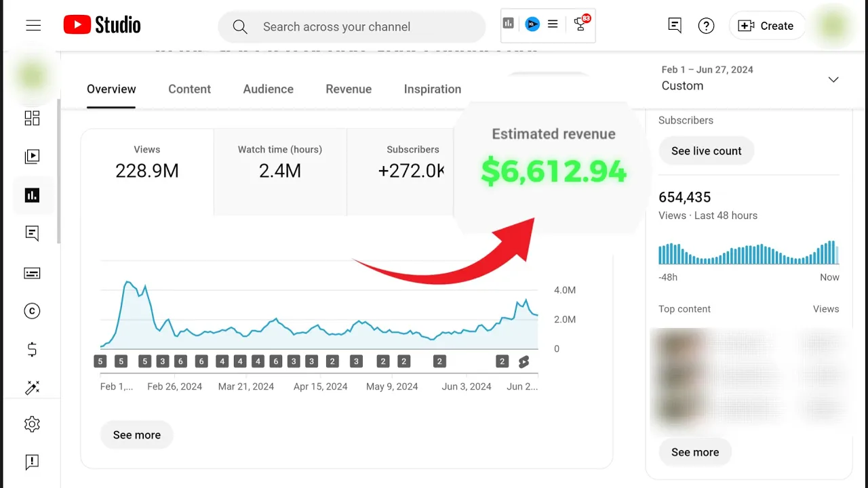868x488 pixels.
Task: Click the Create button
Action: pyautogui.click(x=768, y=26)
